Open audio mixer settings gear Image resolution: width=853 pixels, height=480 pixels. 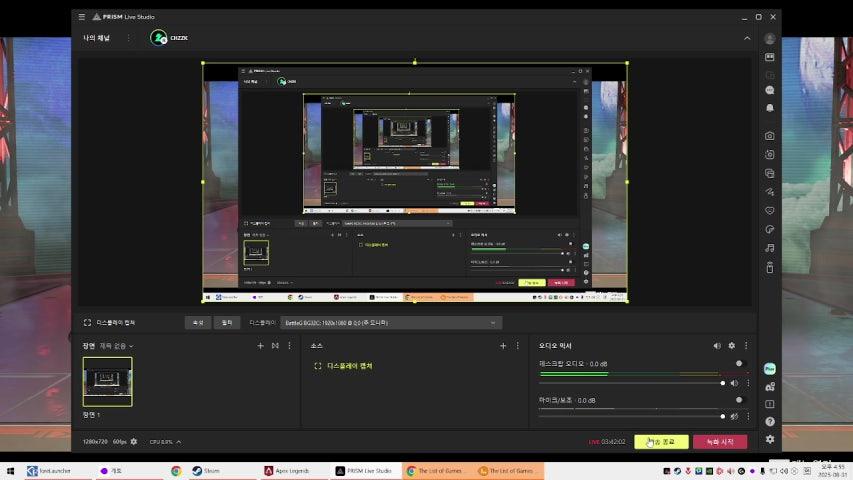coord(732,346)
